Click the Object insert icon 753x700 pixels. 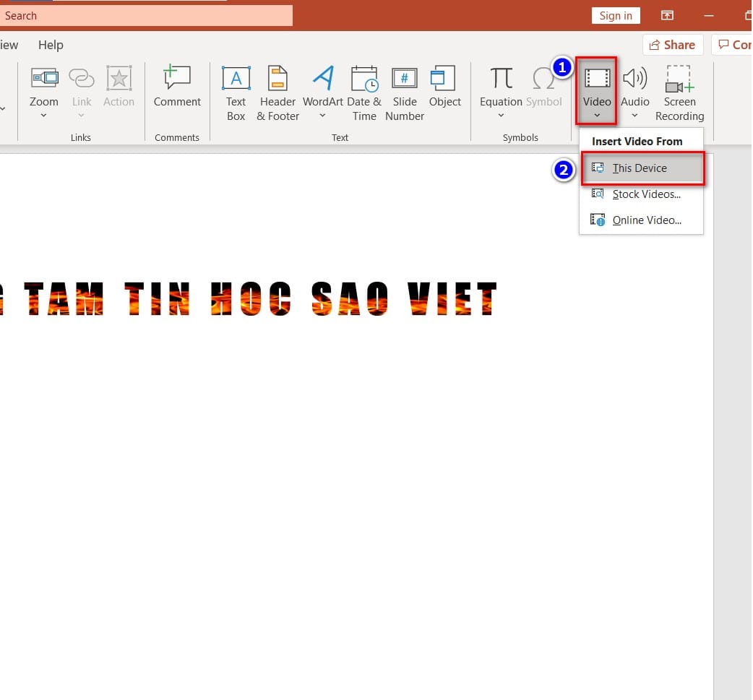click(x=443, y=78)
